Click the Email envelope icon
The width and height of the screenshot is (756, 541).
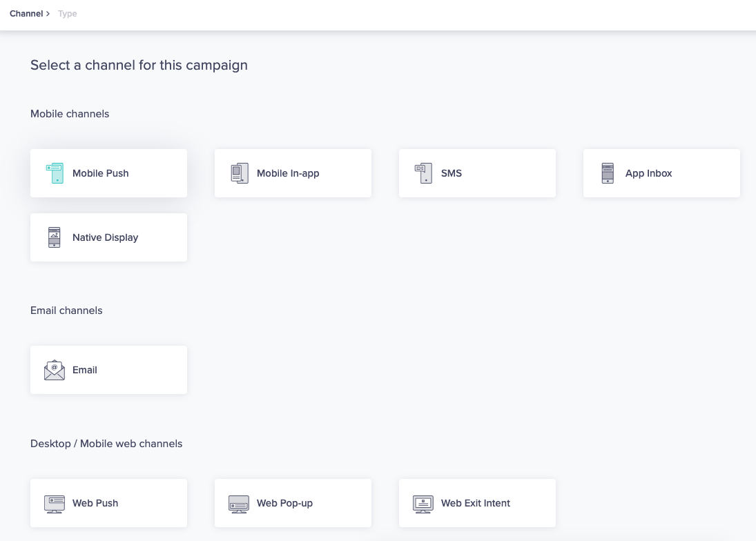pyautogui.click(x=55, y=370)
